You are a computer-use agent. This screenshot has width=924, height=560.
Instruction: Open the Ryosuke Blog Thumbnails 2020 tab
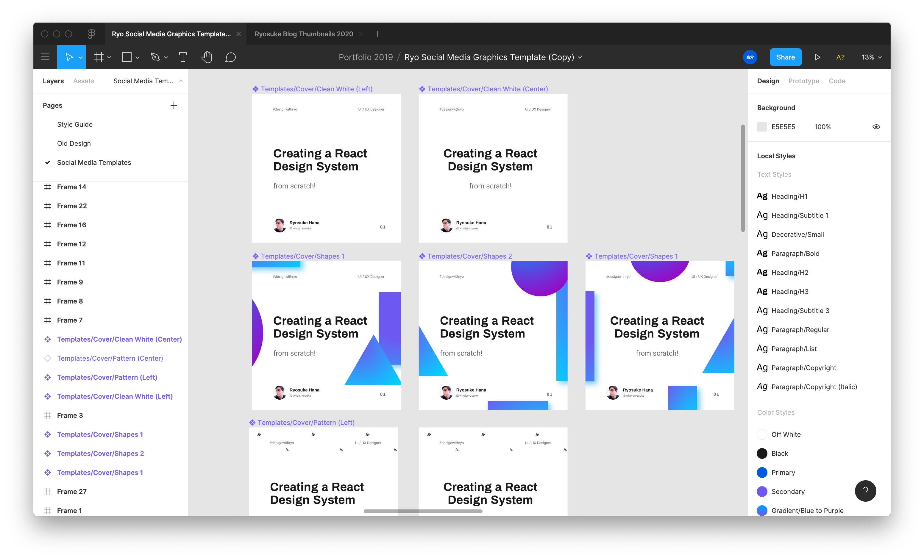pyautogui.click(x=304, y=34)
